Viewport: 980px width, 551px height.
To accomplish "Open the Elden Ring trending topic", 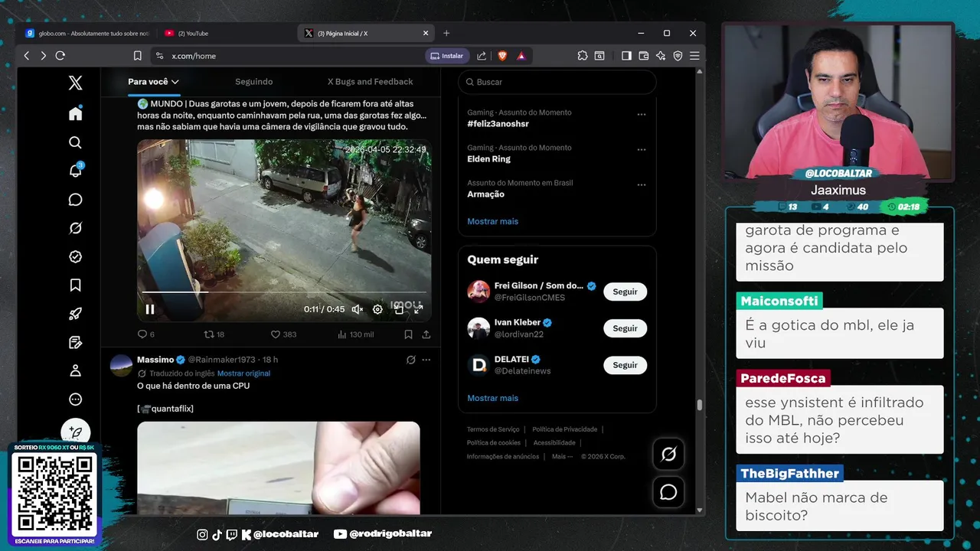I will pyautogui.click(x=488, y=159).
